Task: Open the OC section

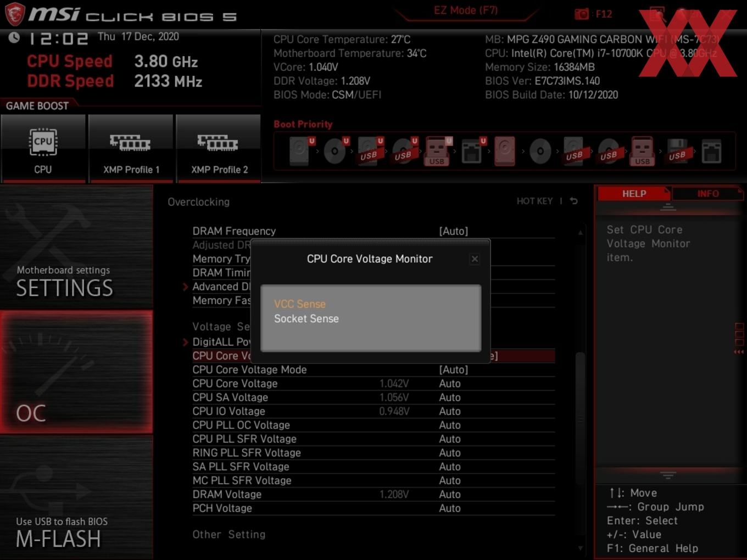Action: [x=76, y=372]
